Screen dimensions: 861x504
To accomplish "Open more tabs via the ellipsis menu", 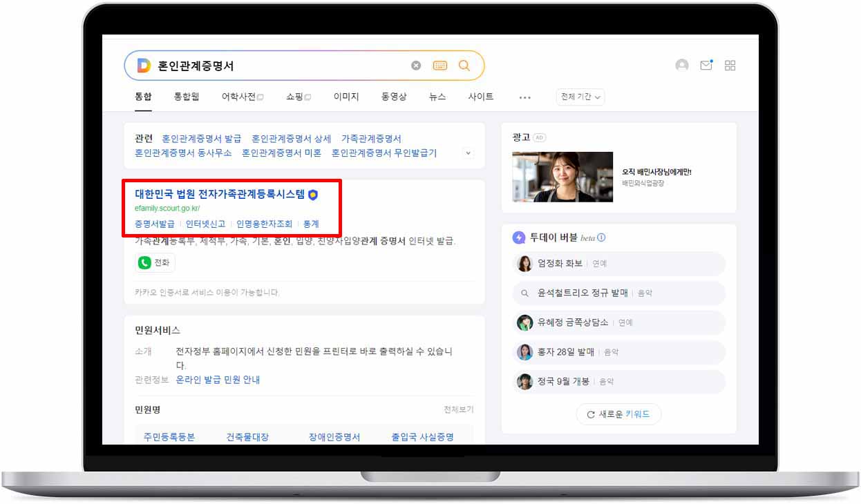I will coord(524,97).
